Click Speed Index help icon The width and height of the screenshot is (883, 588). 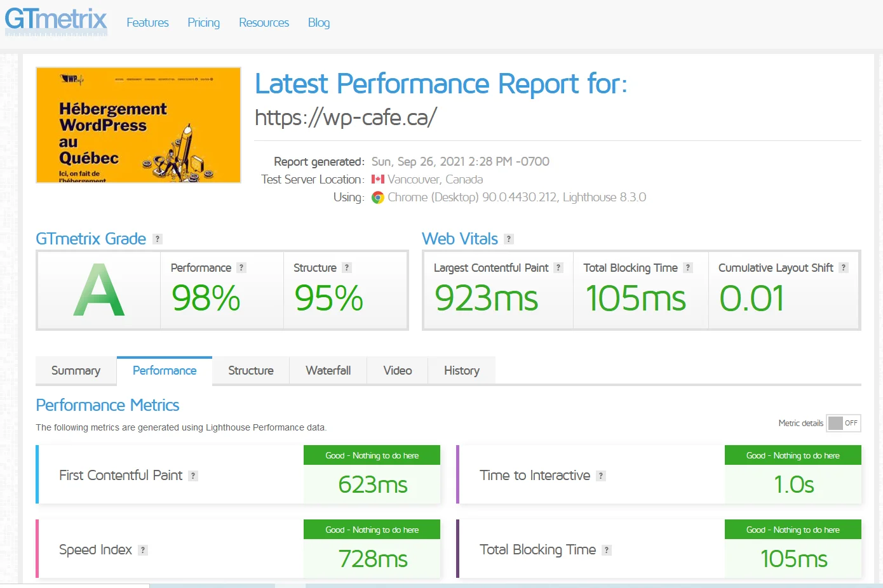(x=143, y=550)
